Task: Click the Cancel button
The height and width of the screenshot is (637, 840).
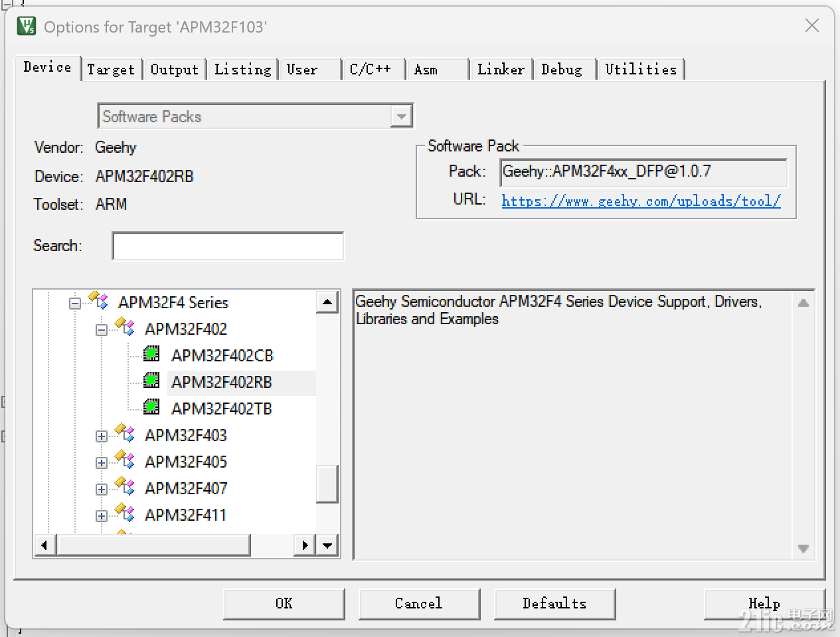Action: click(x=419, y=603)
